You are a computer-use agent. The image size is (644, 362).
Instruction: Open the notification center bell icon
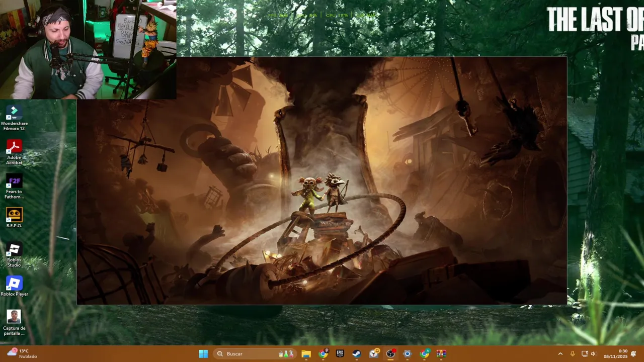[633, 354]
